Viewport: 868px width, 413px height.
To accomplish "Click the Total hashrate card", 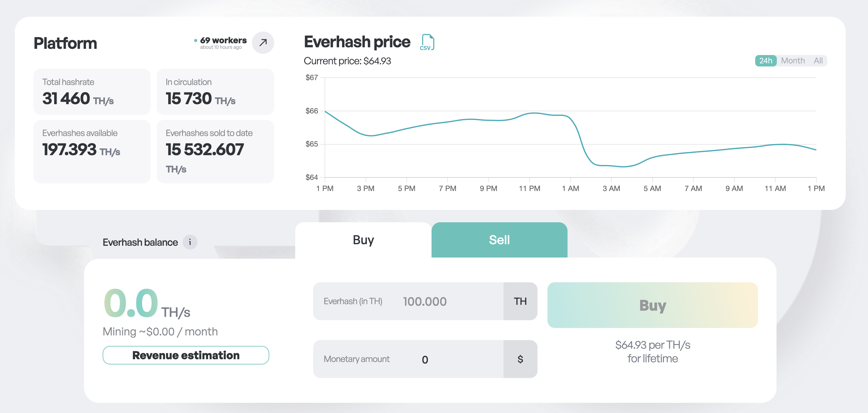I will [91, 92].
